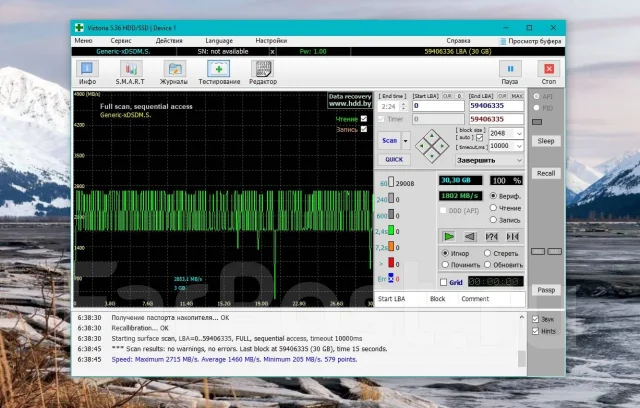Click the blue Err block icon
This screenshot has height=408, width=640.
pos(391,278)
